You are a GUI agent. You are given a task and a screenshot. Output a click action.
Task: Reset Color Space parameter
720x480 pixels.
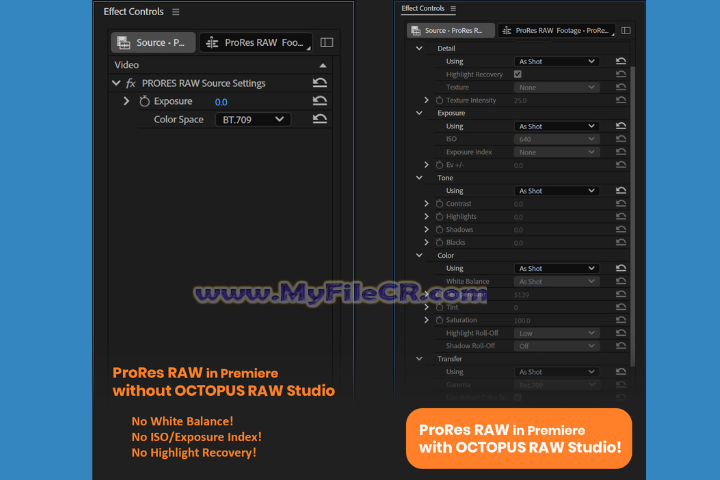[320, 119]
